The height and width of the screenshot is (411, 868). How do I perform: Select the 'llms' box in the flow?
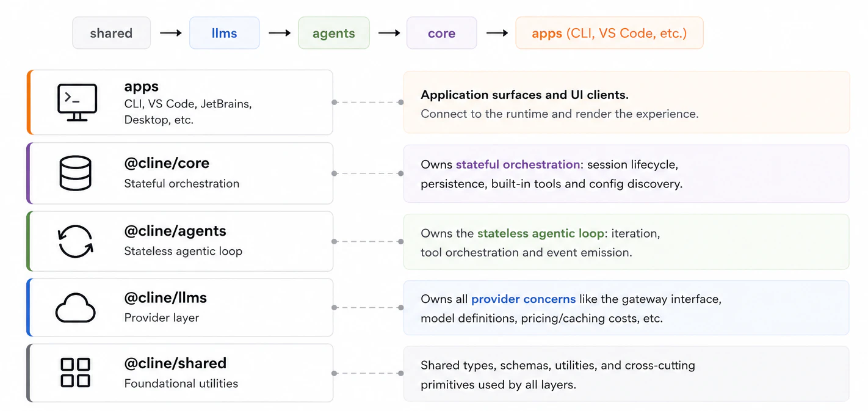(x=224, y=33)
